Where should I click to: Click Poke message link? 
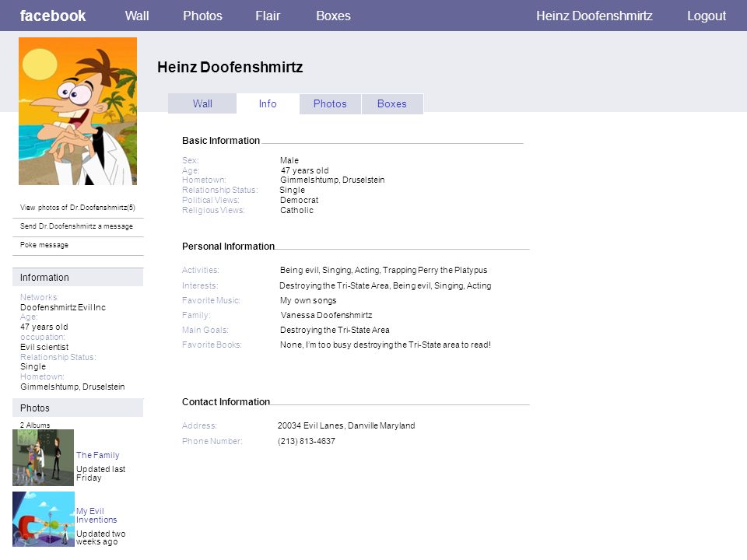tap(44, 245)
